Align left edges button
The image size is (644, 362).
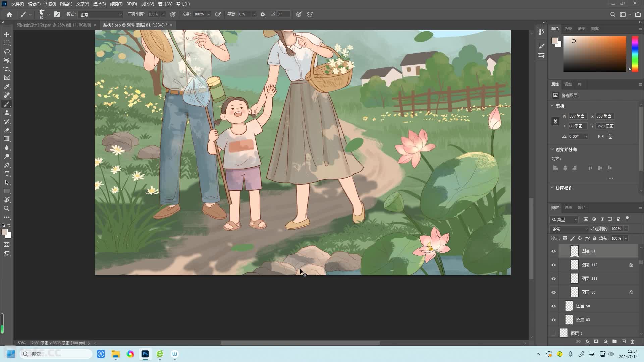pos(555,168)
